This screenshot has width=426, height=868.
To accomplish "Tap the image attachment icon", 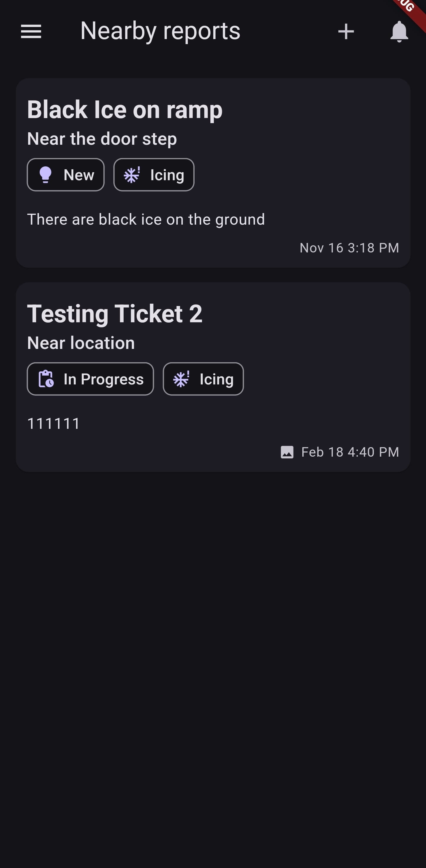I will coord(287,452).
